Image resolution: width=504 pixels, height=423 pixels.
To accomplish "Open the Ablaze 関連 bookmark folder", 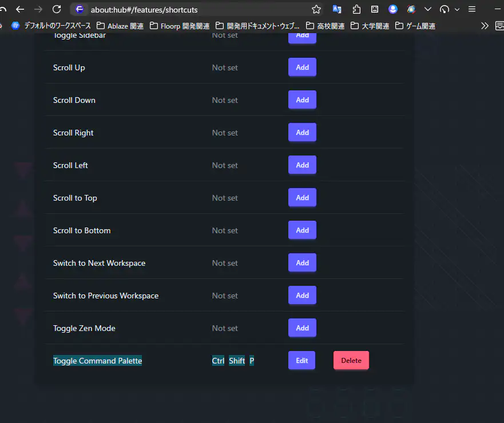I will 120,26.
